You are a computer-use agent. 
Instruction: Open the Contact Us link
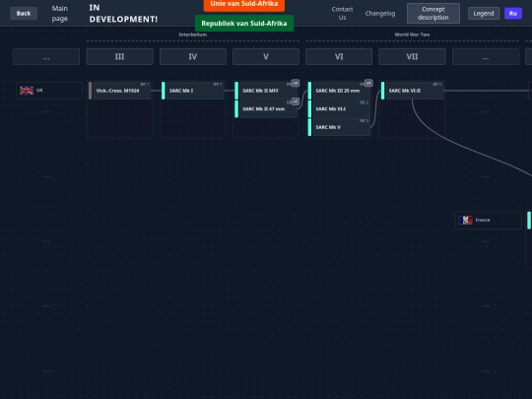pyautogui.click(x=342, y=13)
